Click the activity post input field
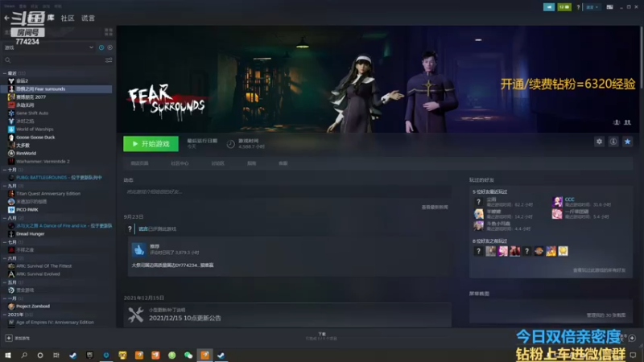 (x=287, y=191)
